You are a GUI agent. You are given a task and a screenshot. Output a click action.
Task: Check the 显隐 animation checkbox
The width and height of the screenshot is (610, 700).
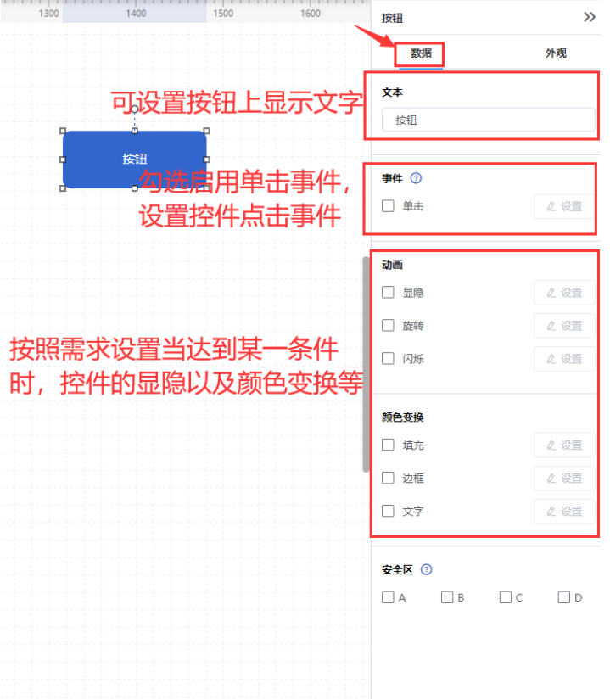coord(389,293)
